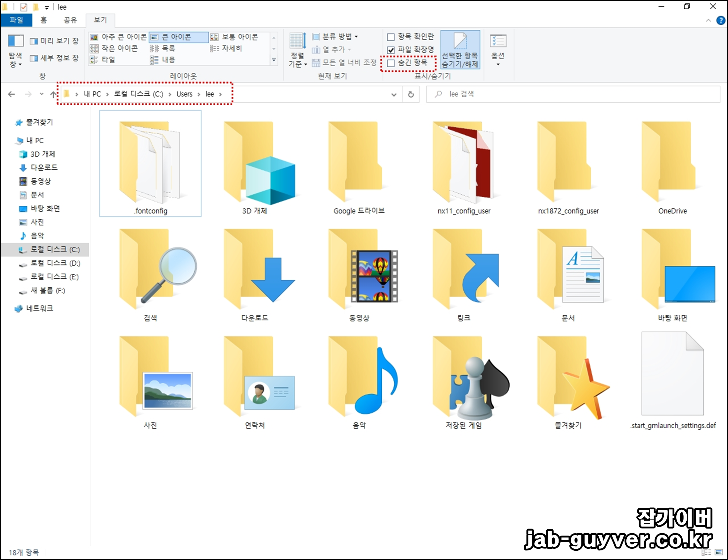Uncheck File name extensions (파일 확장명) checkbox
Viewport: 728px width, 560px height.
pyautogui.click(x=391, y=50)
